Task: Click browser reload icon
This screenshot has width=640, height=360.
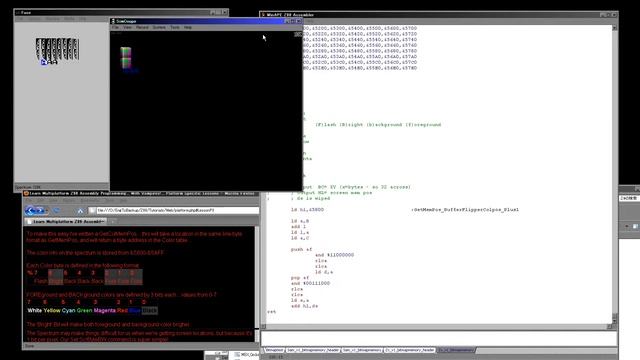Action: pos(56,211)
